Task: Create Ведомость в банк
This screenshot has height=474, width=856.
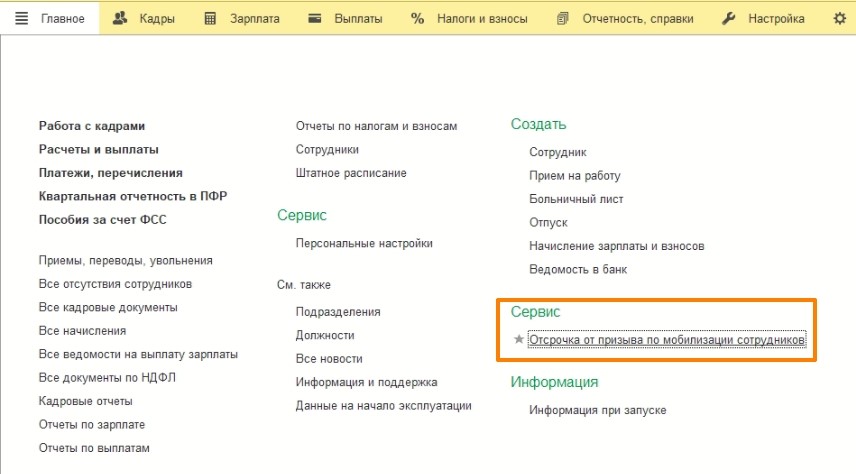Action: point(578,269)
